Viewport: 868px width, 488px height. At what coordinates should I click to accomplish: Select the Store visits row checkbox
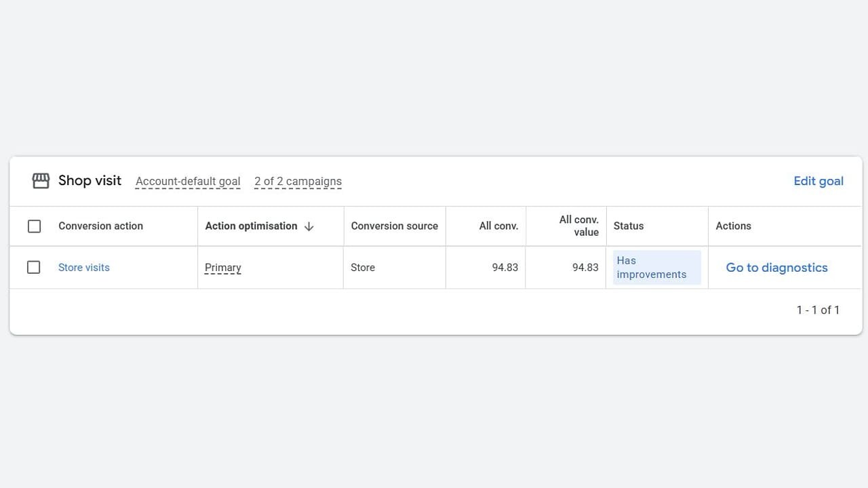pos(34,268)
